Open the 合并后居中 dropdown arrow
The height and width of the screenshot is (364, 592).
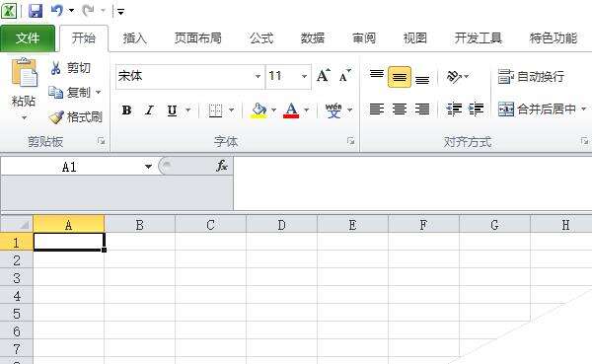click(x=584, y=109)
